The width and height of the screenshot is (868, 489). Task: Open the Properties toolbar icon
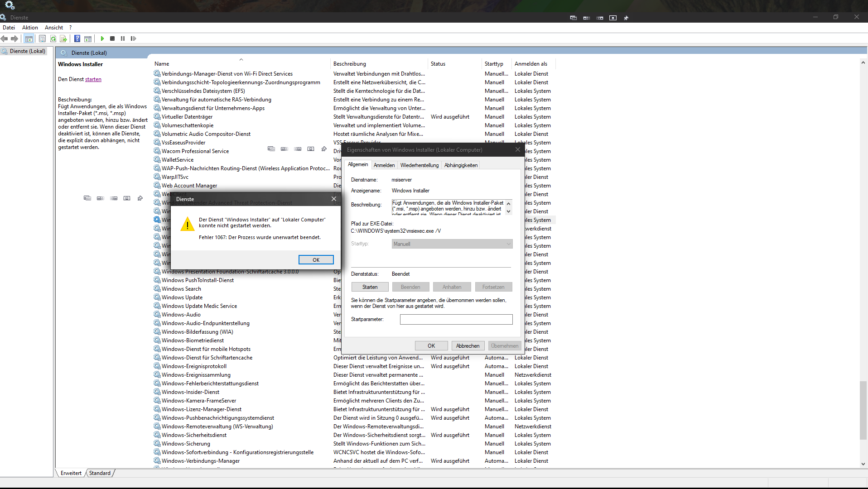(42, 38)
